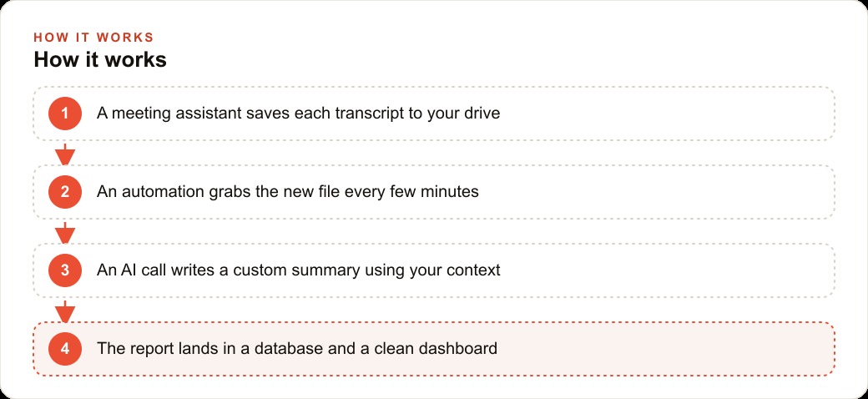The image size is (868, 399).
Task: Open the meeting assistant saves transcript step
Action: point(434,114)
